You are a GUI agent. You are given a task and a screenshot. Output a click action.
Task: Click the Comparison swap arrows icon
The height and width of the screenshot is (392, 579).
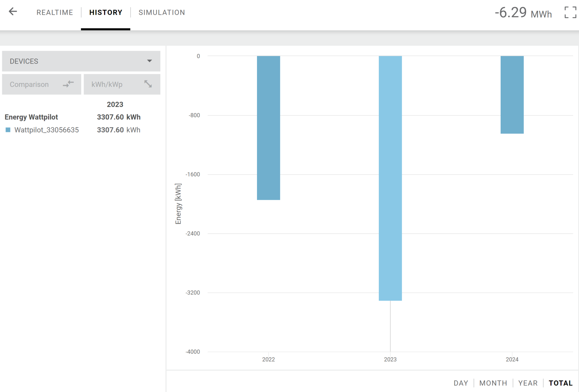click(68, 84)
